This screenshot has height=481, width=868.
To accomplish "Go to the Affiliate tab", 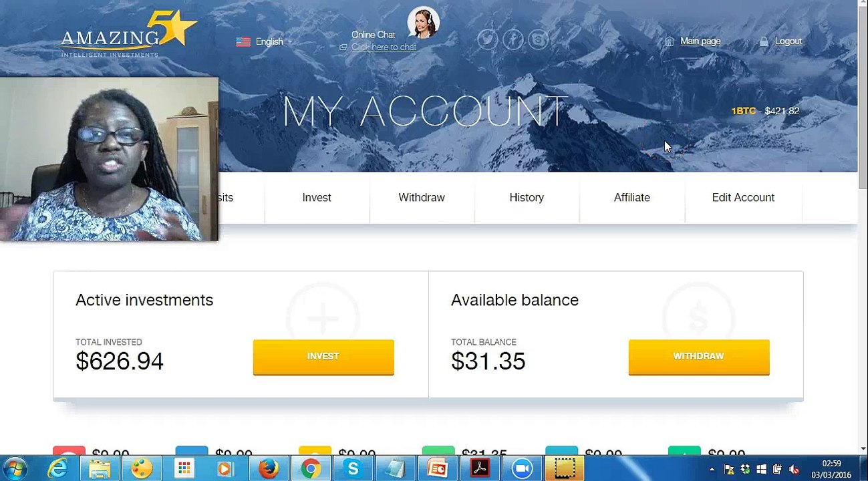I will [632, 198].
